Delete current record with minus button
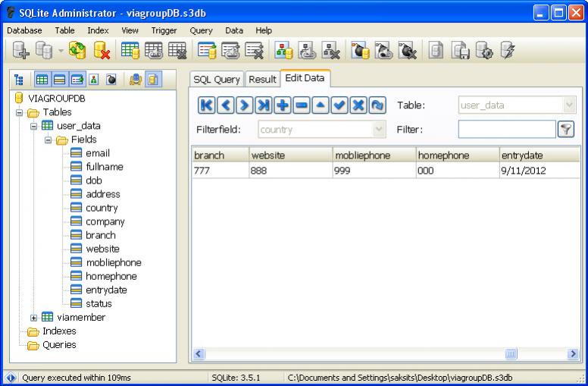 pyautogui.click(x=301, y=105)
